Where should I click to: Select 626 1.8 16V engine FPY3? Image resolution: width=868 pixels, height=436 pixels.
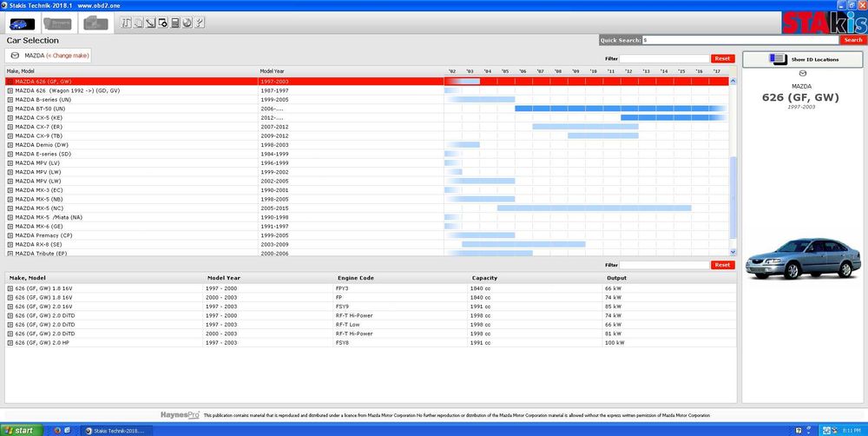tap(371, 288)
